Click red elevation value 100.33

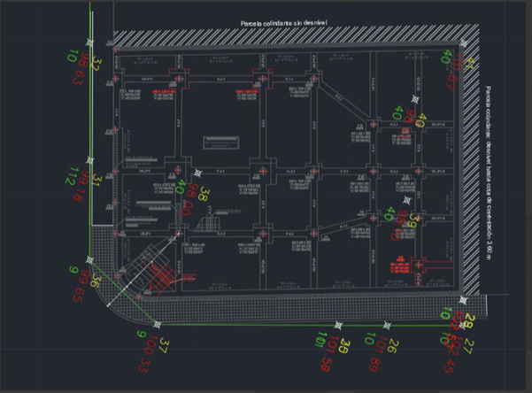[x=146, y=353]
